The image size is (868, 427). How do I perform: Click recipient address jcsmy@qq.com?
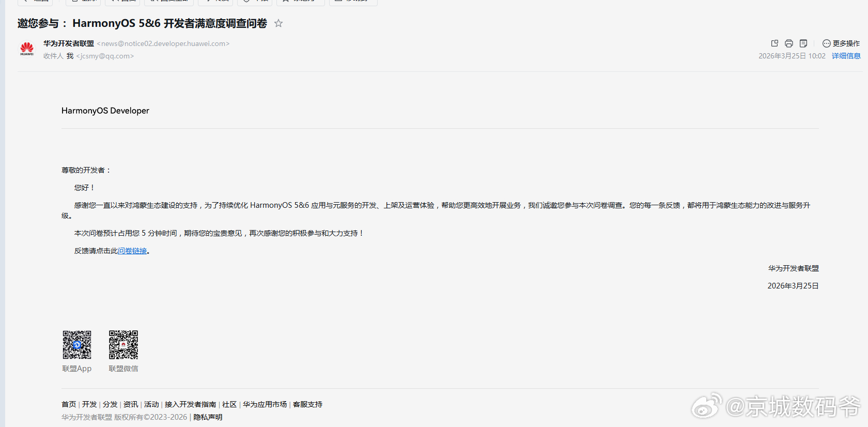click(x=105, y=56)
